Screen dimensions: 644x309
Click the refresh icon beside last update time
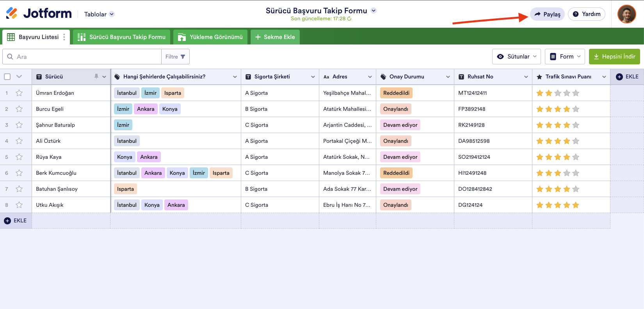pos(349,19)
